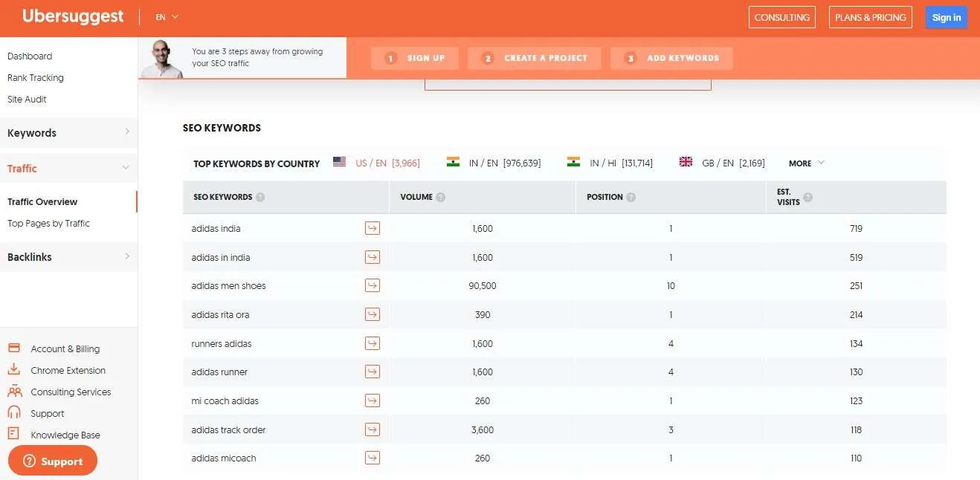980x480 pixels.
Task: Open the arrow icon for adidas india
Action: 373,228
